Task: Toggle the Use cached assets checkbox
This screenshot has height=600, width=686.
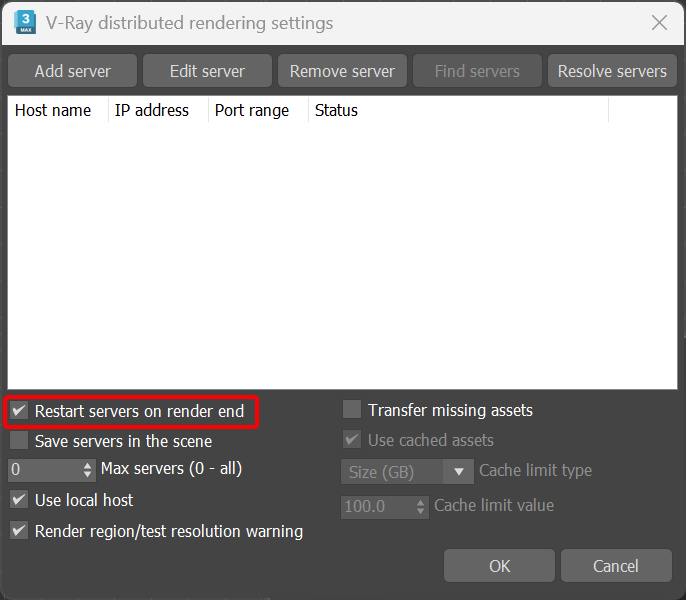Action: 352,439
